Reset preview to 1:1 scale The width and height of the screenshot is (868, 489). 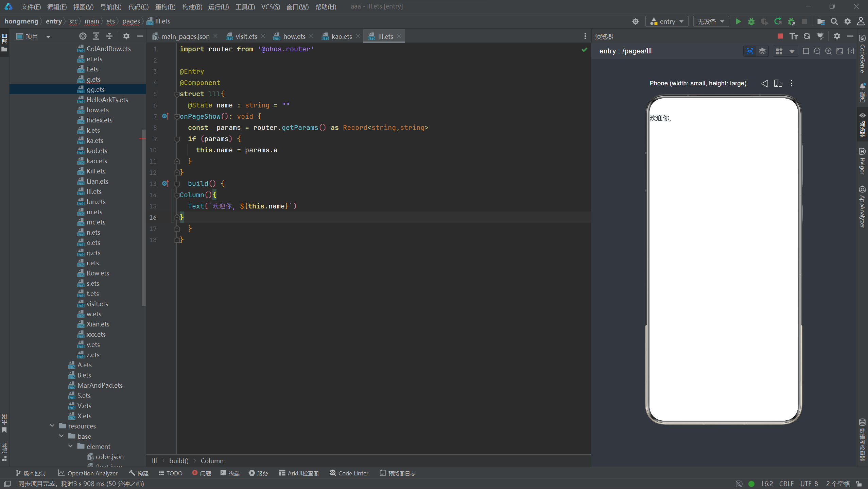[851, 51]
